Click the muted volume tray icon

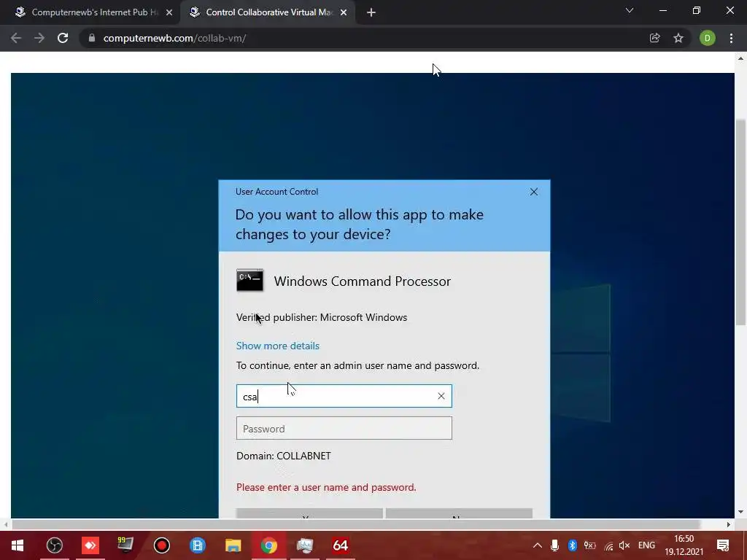click(x=624, y=545)
